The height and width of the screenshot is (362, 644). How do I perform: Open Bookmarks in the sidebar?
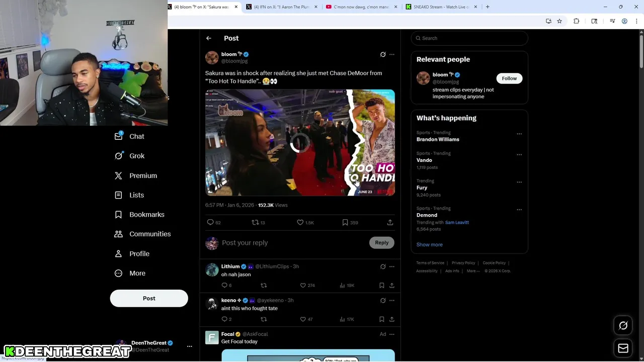[x=139, y=215]
